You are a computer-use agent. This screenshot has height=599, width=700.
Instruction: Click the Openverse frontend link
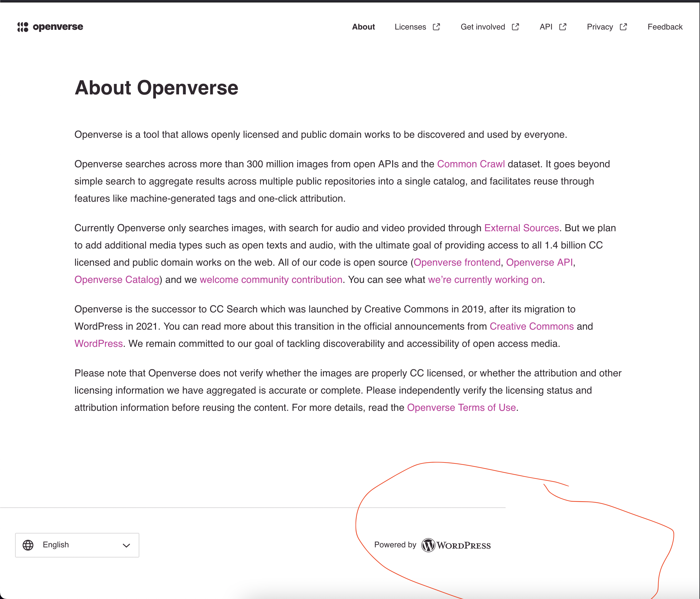[x=457, y=262]
